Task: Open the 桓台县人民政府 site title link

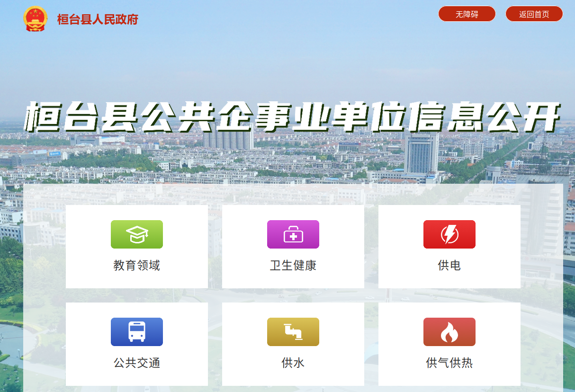Action: pos(98,19)
